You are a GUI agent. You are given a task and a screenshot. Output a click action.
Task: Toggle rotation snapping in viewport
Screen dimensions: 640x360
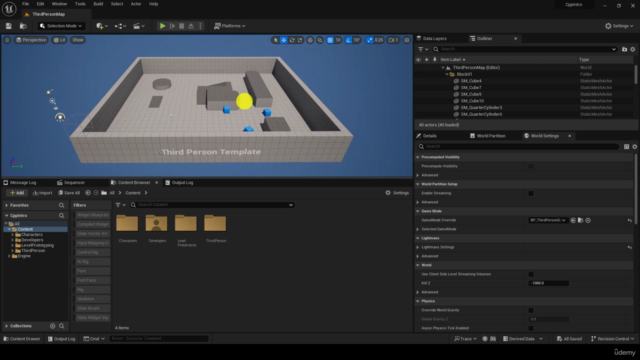[x=348, y=40]
